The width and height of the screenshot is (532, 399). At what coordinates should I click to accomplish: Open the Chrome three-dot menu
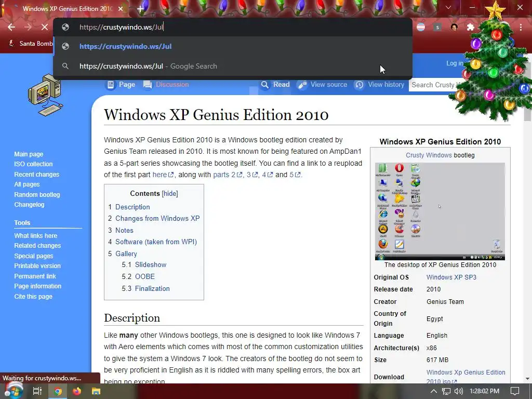521,27
